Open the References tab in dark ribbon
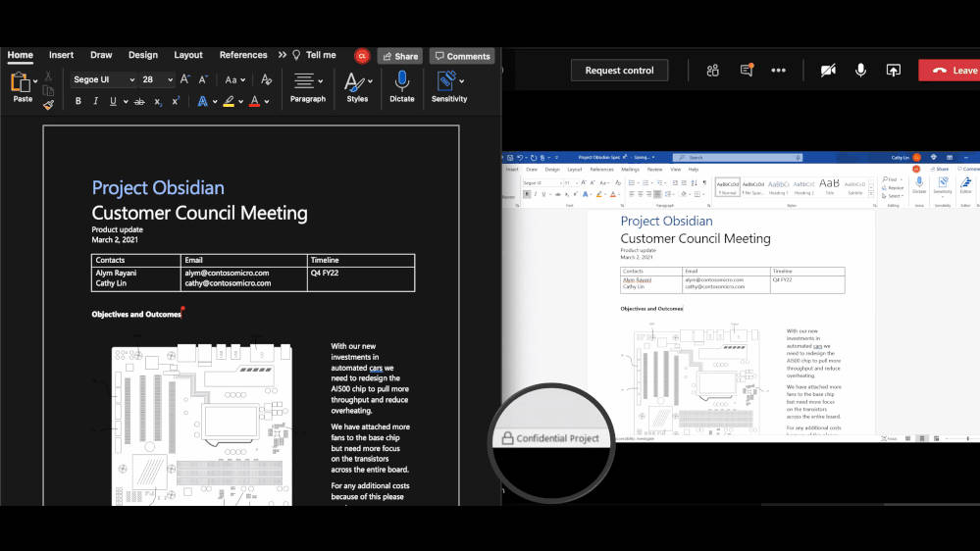Screen dimensions: 980x551 [x=243, y=55]
